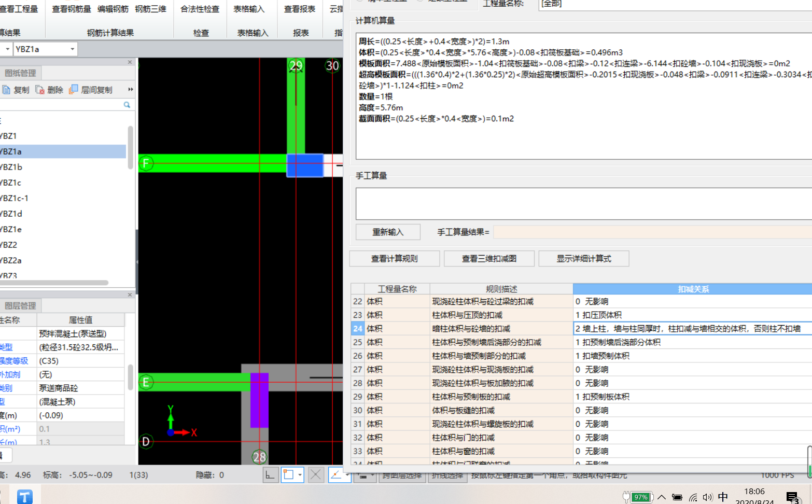Image resolution: width=812 pixels, height=504 pixels.
Task: Run 合法性检查 from the ribbon
Action: 200,9
